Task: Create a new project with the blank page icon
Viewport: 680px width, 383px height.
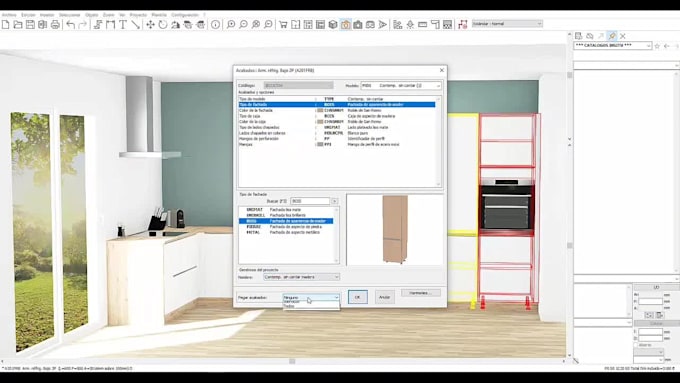Action: pos(5,25)
